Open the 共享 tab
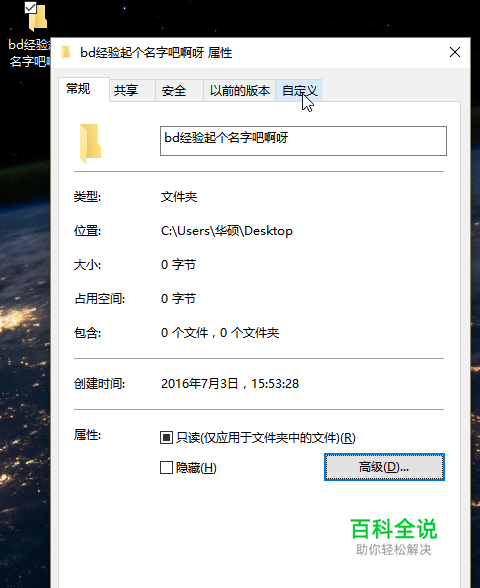The image size is (480, 588). 132,90
